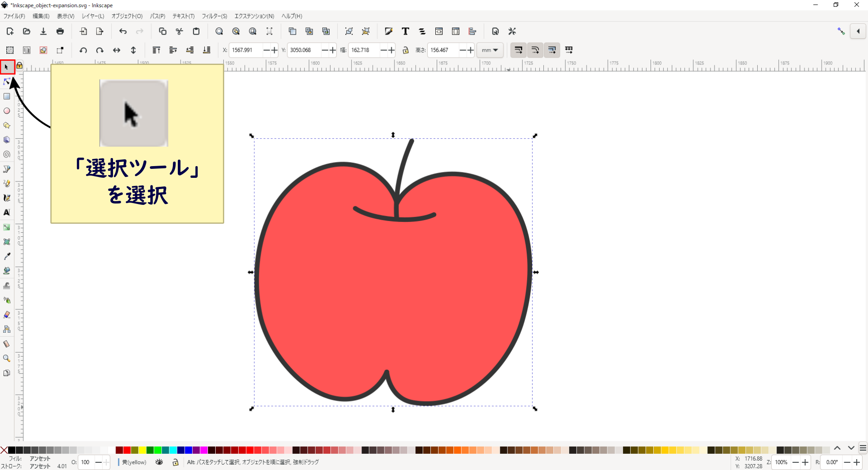This screenshot has height=470, width=868.
Task: Open the フィルター(S) menu
Action: point(214,16)
